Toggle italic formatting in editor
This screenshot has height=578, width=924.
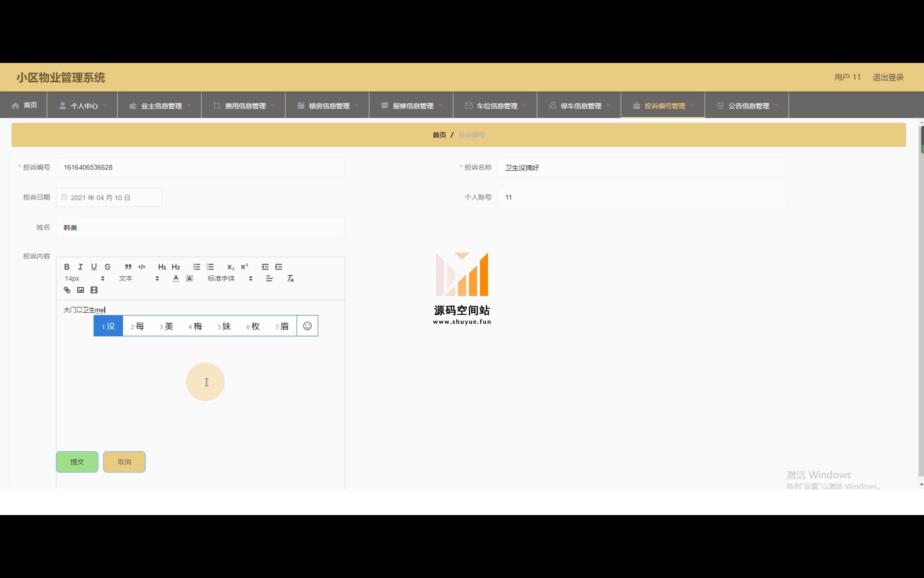point(80,267)
